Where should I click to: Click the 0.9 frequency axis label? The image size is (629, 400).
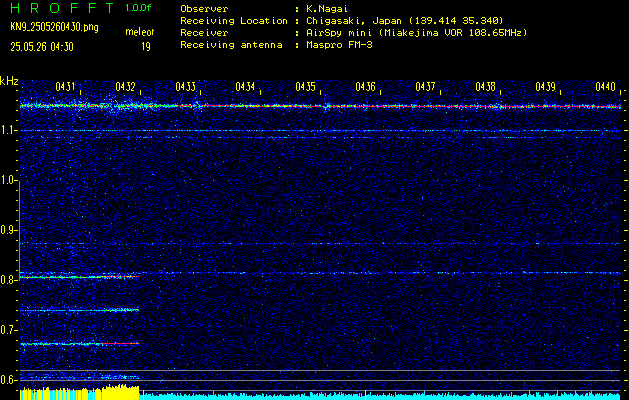[x=8, y=230]
